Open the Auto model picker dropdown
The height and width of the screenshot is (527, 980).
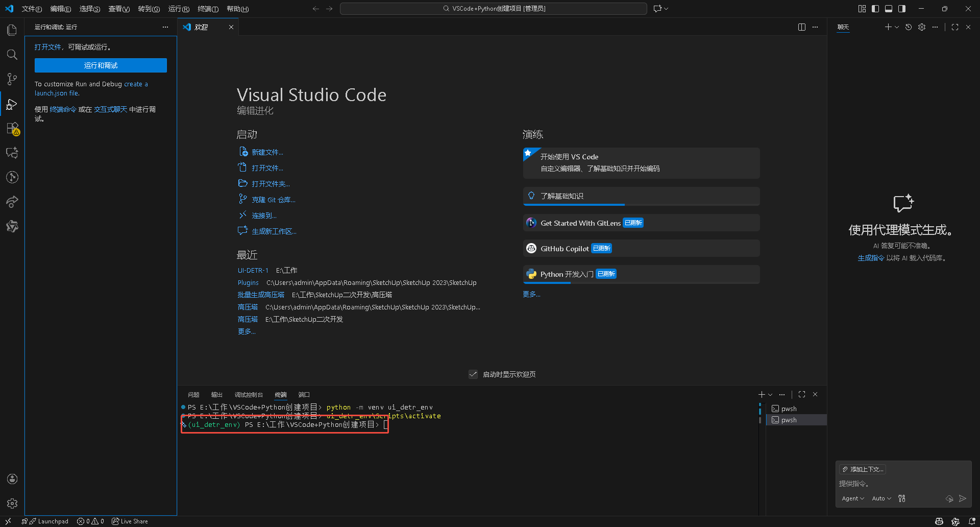pyautogui.click(x=881, y=498)
